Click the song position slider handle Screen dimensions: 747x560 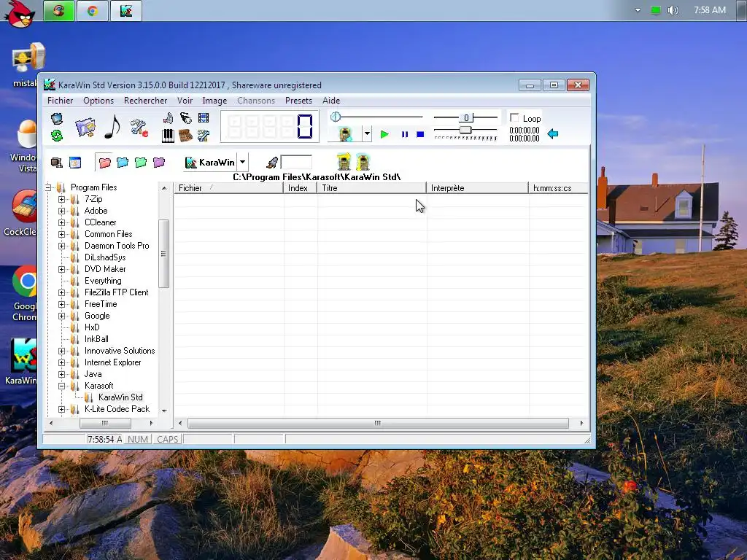click(x=336, y=117)
